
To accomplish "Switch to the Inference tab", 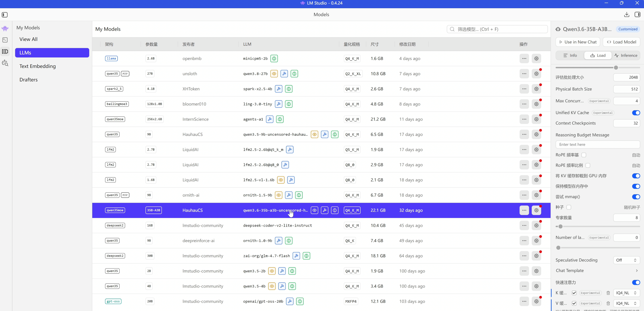I will (x=626, y=56).
